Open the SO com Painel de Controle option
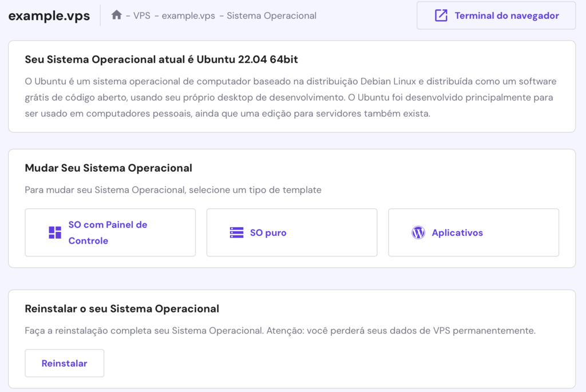586x392 pixels. (110, 232)
